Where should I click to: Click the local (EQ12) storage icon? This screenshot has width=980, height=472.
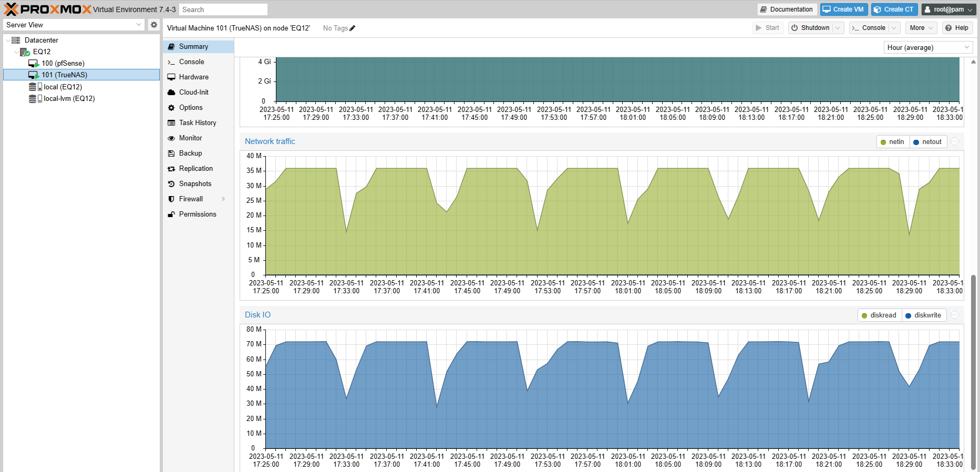click(35, 87)
